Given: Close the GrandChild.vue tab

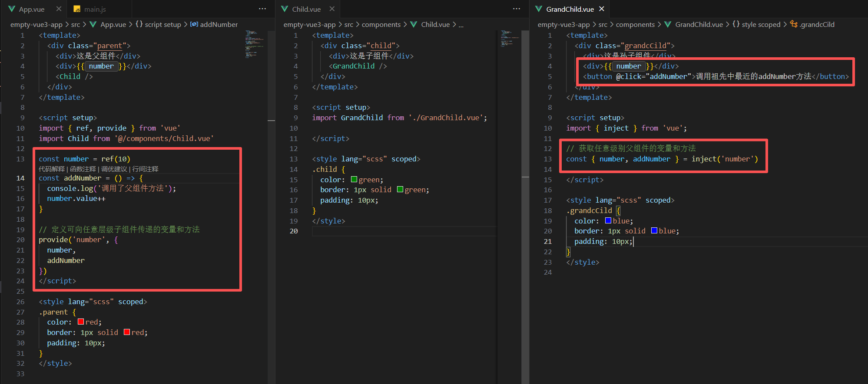Looking at the screenshot, I should point(602,9).
